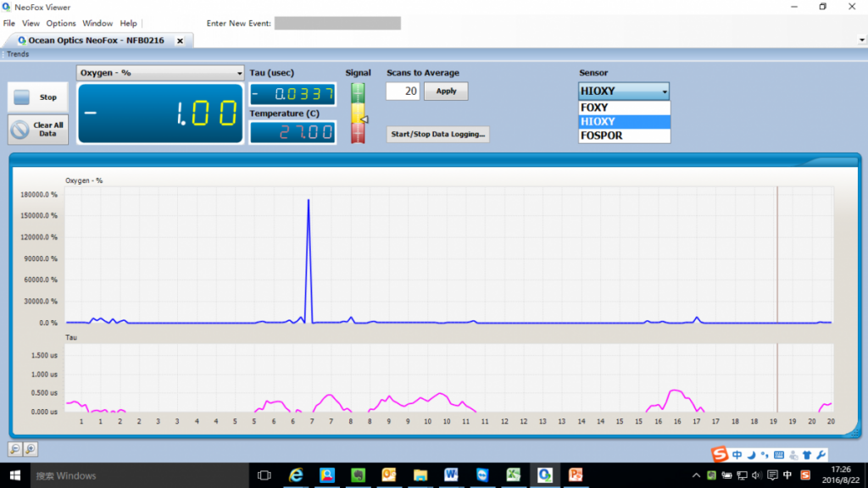Screen dimensions: 868x488
Task: Open the Help menu
Action: click(x=129, y=23)
